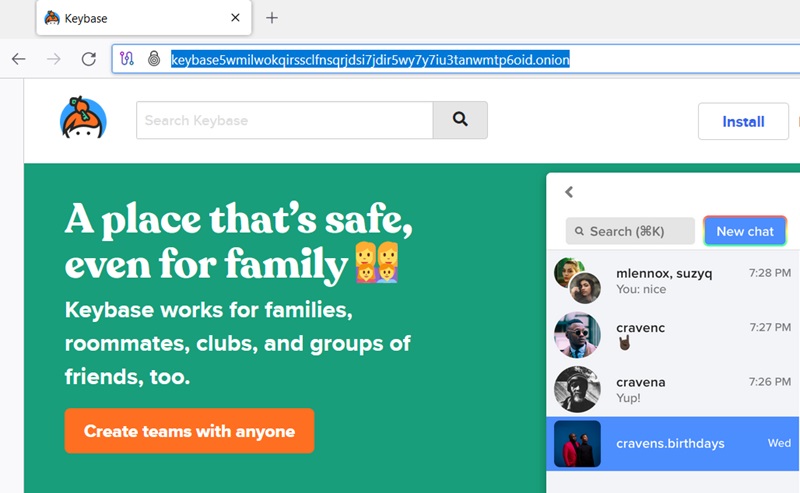Click the cravens.birthdays team avatar
800x493 pixels.
click(x=577, y=443)
